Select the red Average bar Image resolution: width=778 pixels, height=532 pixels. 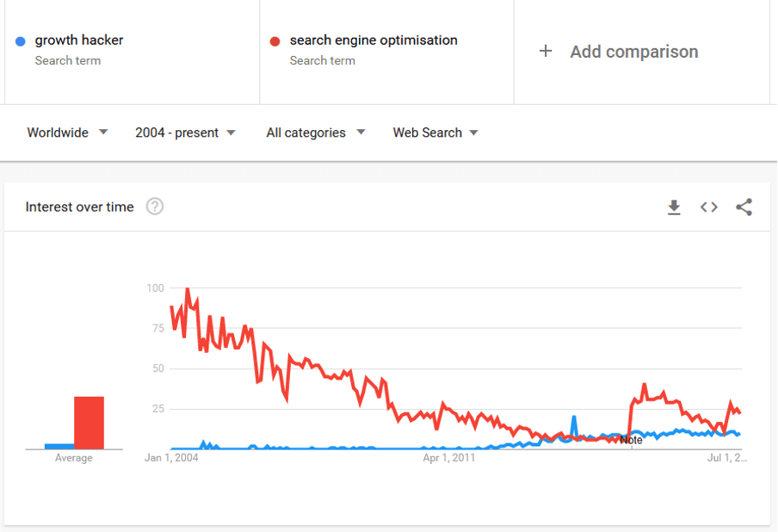click(x=89, y=423)
